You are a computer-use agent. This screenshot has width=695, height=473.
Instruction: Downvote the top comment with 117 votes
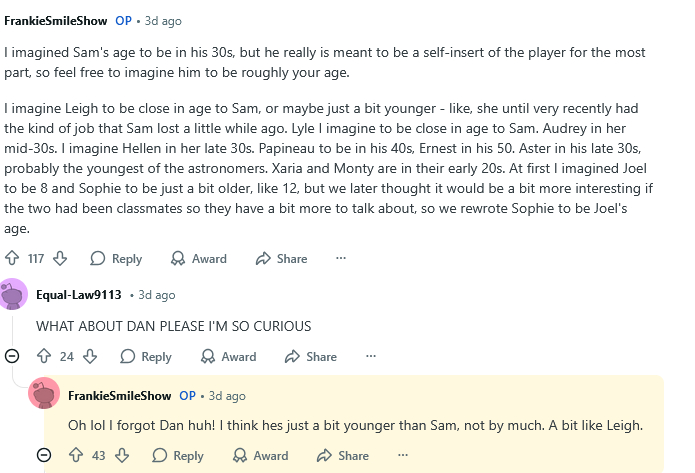pos(59,258)
